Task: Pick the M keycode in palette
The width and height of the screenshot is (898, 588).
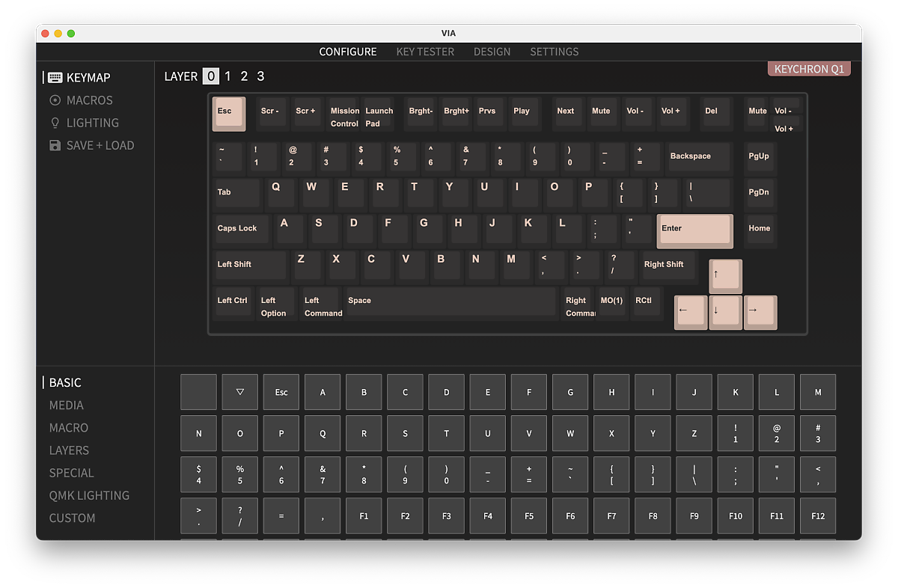Action: point(818,392)
